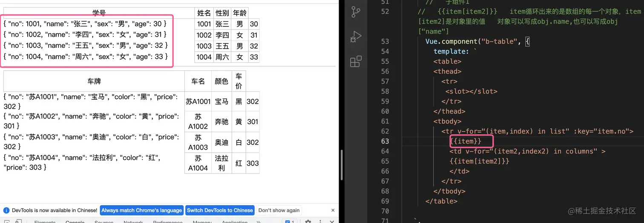
Task: Click the DevTools language info icon
Action: (x=6, y=210)
